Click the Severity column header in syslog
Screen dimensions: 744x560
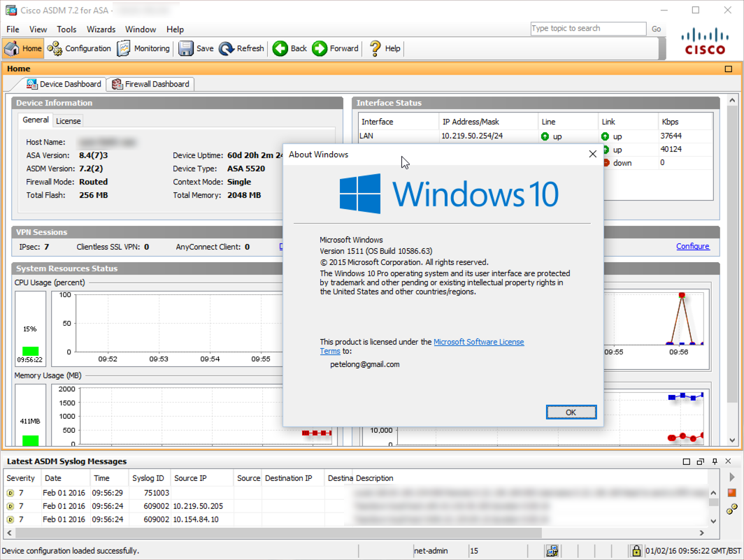tap(22, 478)
